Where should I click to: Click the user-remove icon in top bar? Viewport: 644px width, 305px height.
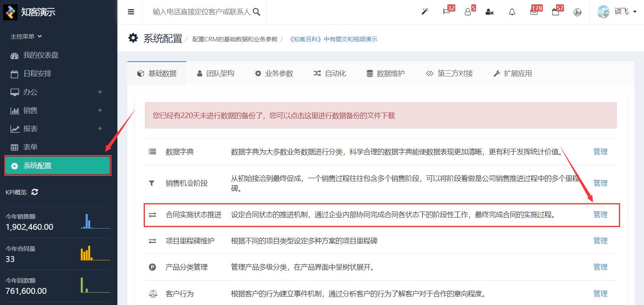coord(490,12)
